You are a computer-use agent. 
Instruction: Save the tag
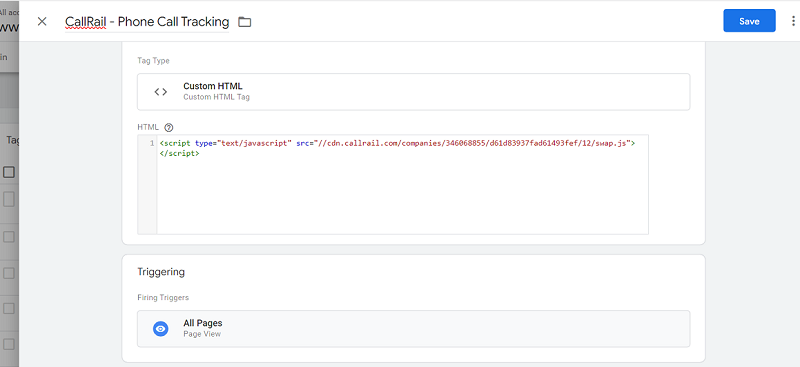click(749, 21)
